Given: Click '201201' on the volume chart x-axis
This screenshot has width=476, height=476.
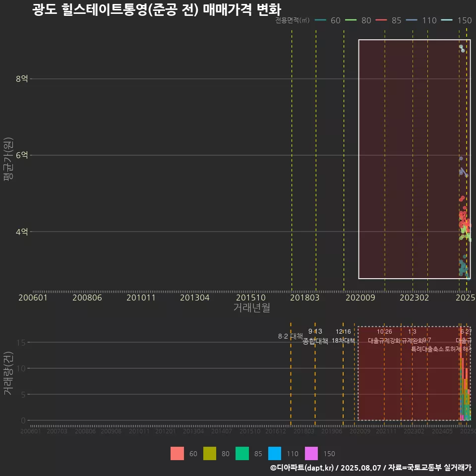Looking at the screenshot, I should click(x=166, y=431).
